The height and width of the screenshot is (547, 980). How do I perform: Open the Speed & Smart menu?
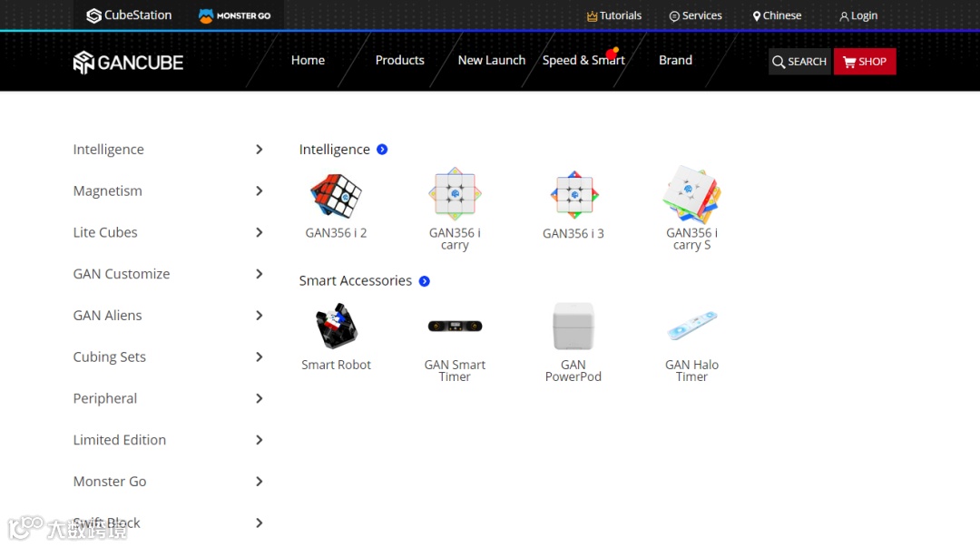point(583,60)
